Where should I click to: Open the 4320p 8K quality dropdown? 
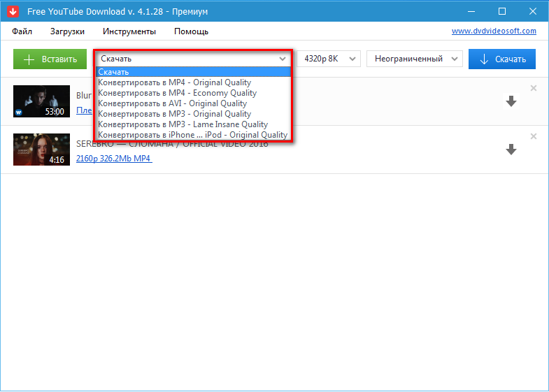tap(328, 59)
